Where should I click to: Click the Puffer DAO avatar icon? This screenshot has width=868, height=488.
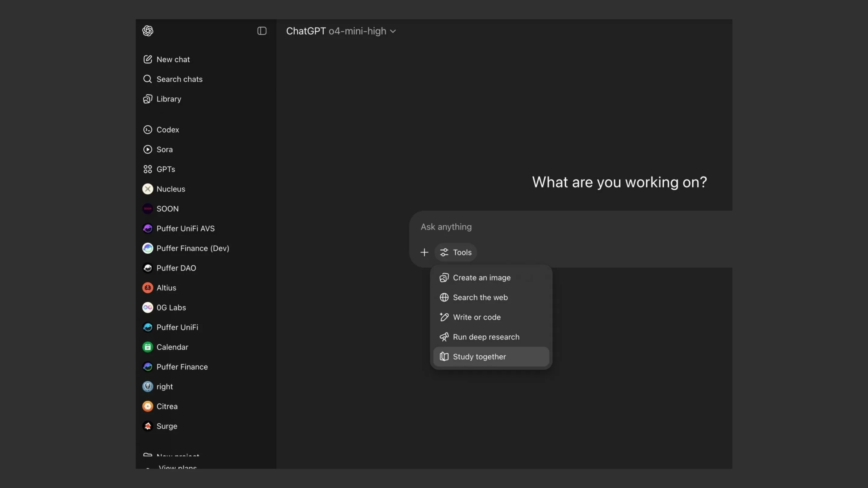click(148, 268)
